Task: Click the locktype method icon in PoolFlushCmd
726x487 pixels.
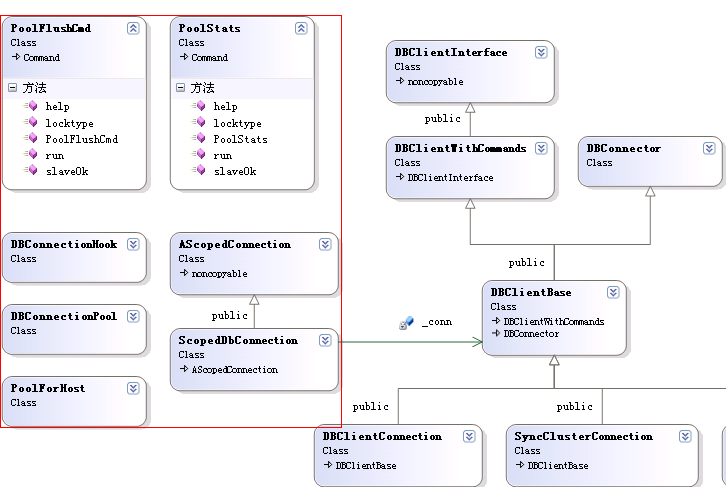Action: coord(31,122)
